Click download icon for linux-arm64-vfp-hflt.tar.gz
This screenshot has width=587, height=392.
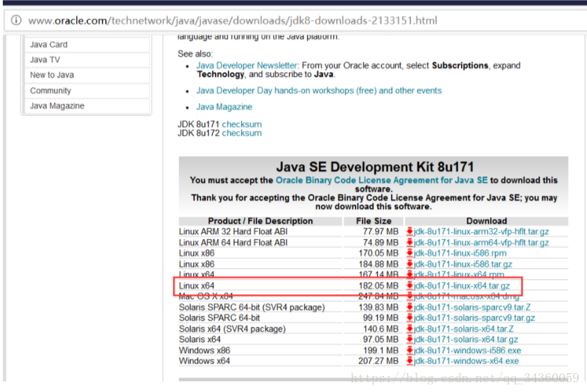410,242
